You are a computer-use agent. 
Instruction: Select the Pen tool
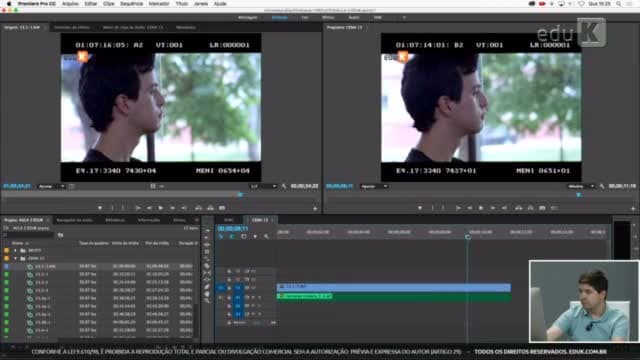point(207,287)
